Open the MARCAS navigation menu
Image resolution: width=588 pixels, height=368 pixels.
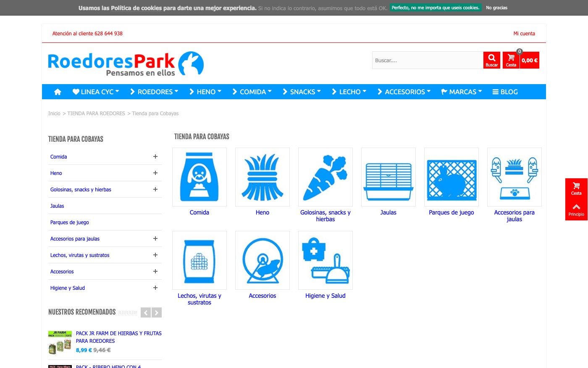(462, 92)
